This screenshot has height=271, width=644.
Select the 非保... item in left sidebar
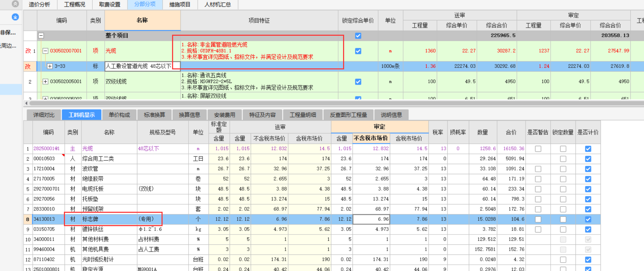8,33
